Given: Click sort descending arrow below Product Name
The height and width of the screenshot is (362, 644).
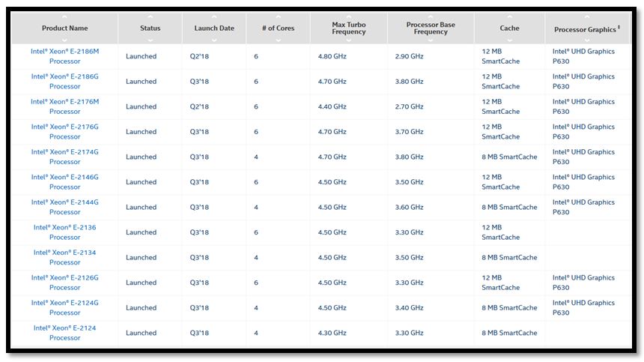Looking at the screenshot, I should [x=64, y=40].
